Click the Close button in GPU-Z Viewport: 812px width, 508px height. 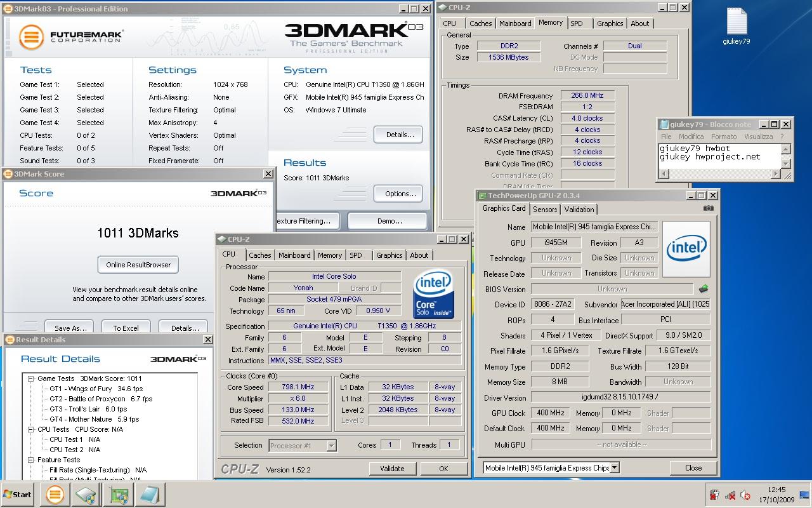[693, 468]
